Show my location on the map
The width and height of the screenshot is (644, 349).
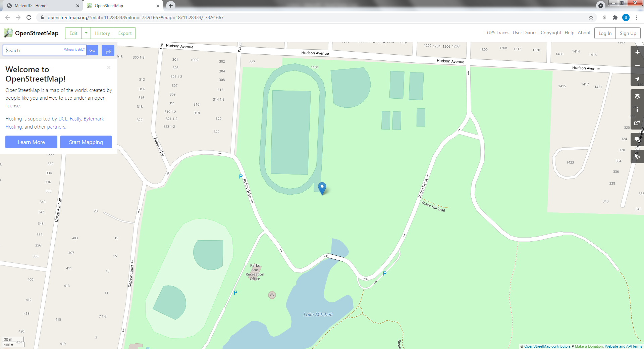pos(637,79)
